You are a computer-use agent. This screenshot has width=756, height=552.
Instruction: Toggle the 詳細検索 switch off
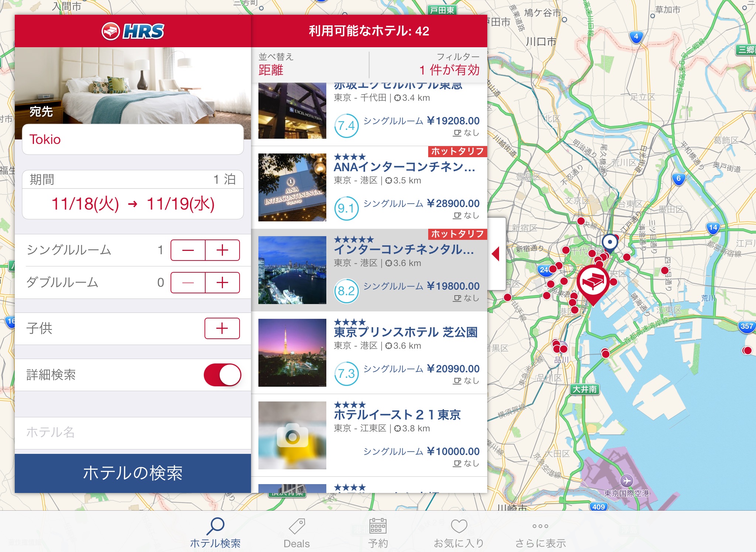pos(222,375)
